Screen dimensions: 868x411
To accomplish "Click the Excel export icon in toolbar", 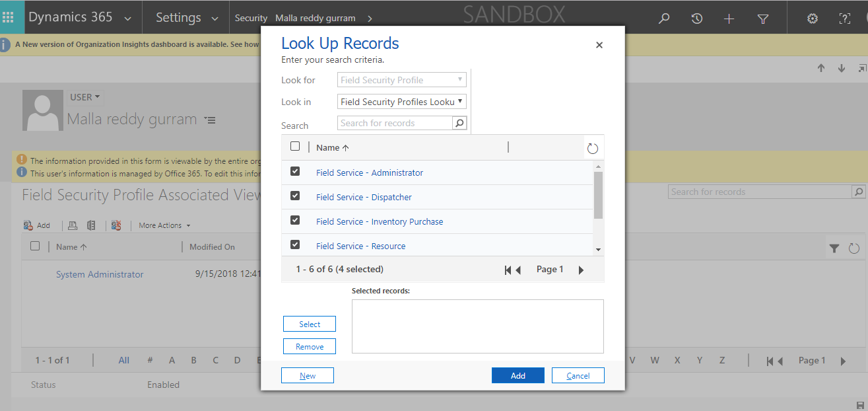I will [91, 225].
